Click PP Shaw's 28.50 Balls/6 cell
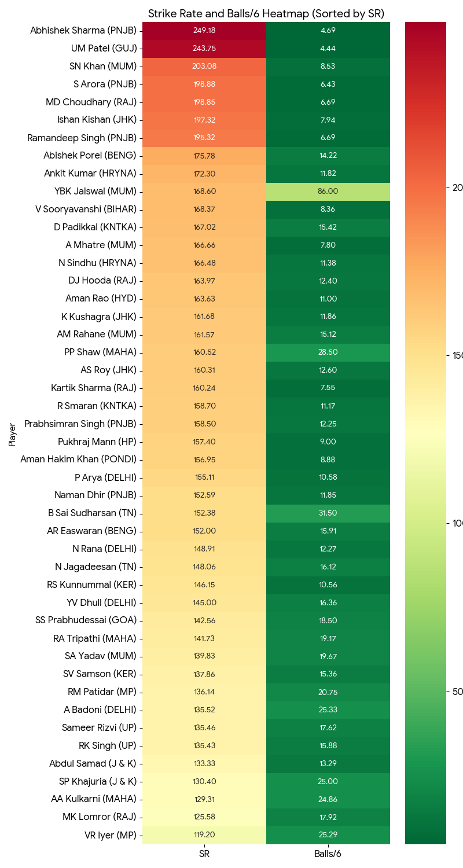The height and width of the screenshot is (868, 463). click(328, 352)
